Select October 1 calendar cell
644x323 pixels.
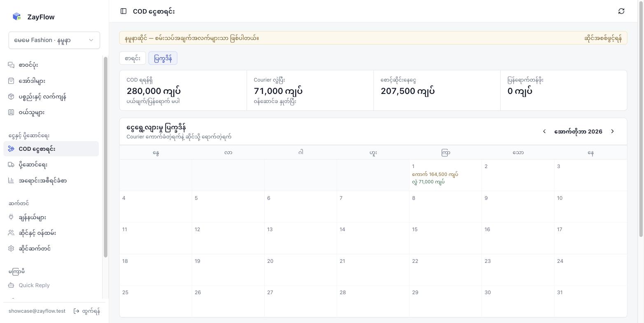point(446,175)
